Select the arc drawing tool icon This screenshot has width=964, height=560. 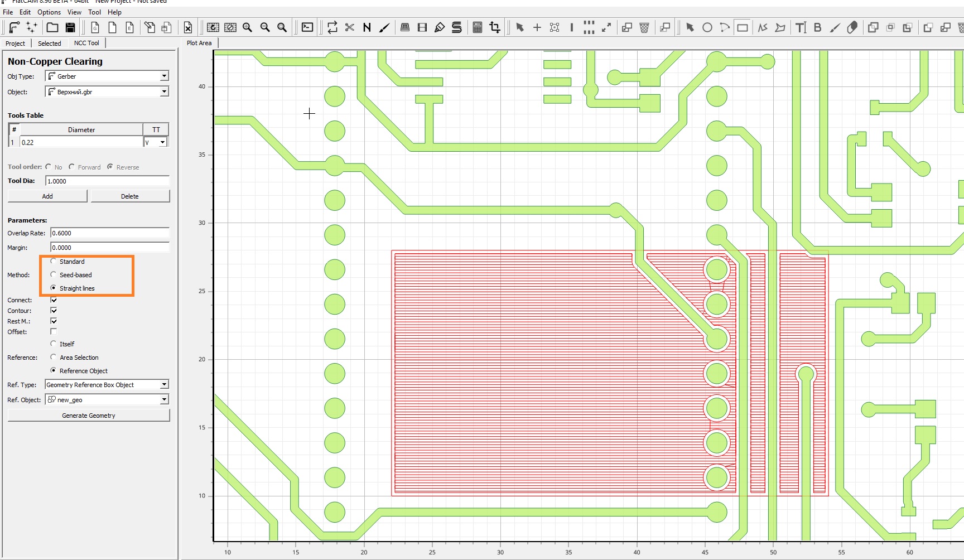725,27
